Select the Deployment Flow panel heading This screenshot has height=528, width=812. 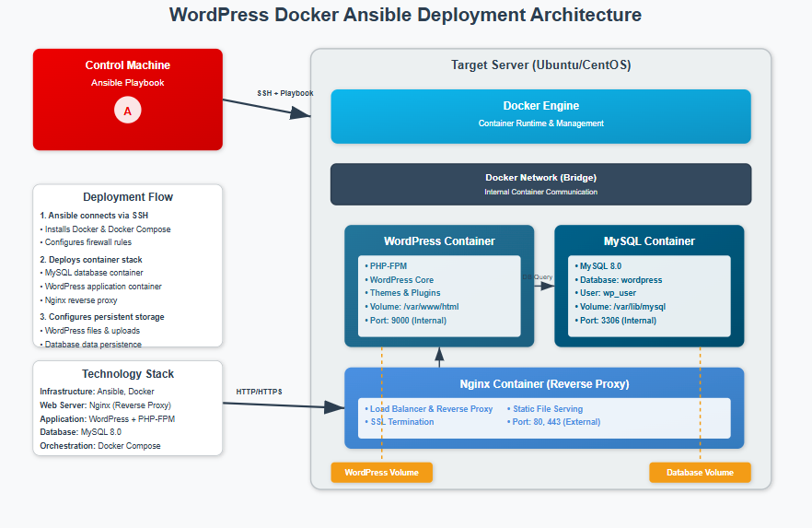[128, 197]
